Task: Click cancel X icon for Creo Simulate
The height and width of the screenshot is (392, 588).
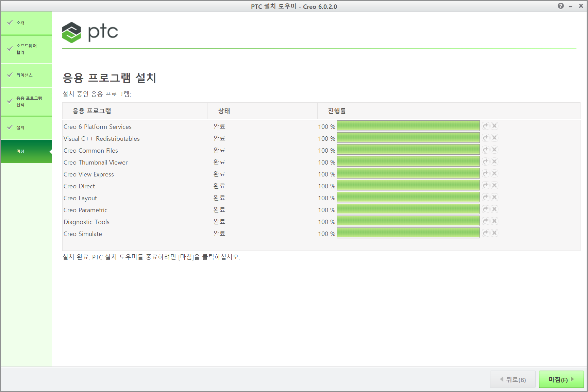Action: tap(494, 233)
